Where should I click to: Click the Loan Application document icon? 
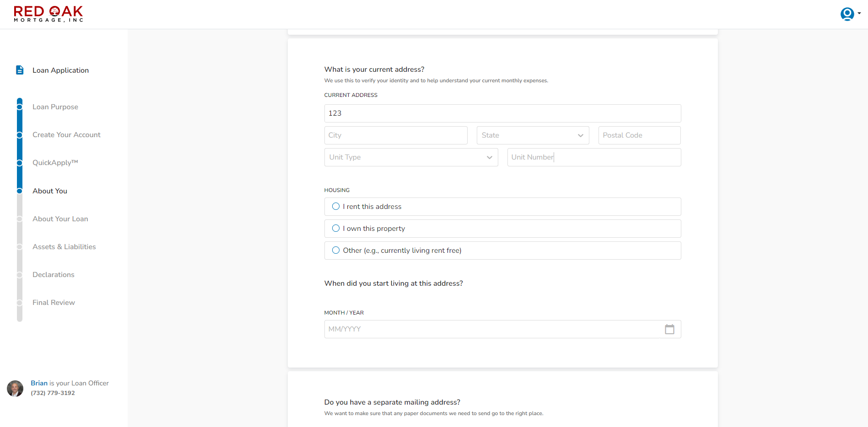[x=20, y=70]
